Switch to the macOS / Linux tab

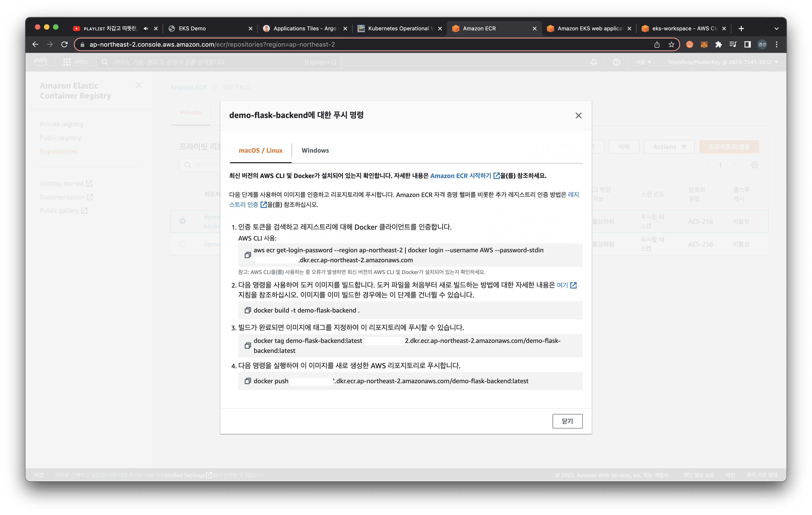[x=260, y=151]
